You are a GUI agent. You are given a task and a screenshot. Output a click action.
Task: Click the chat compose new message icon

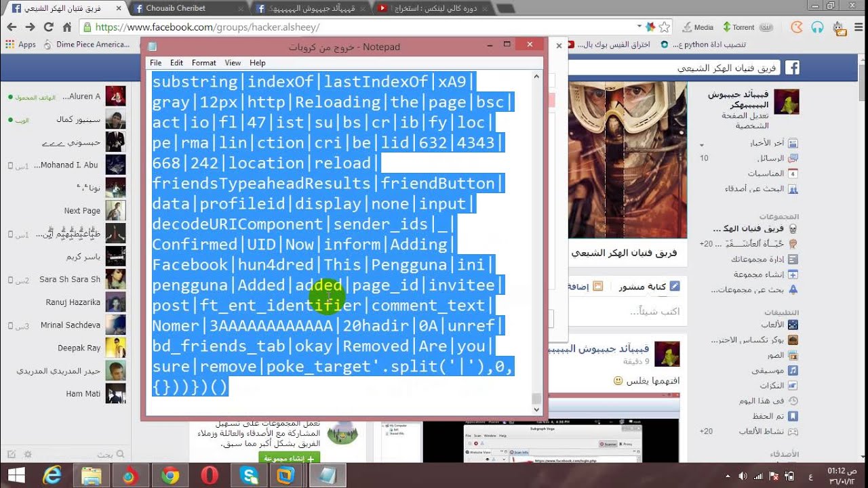click(12, 454)
